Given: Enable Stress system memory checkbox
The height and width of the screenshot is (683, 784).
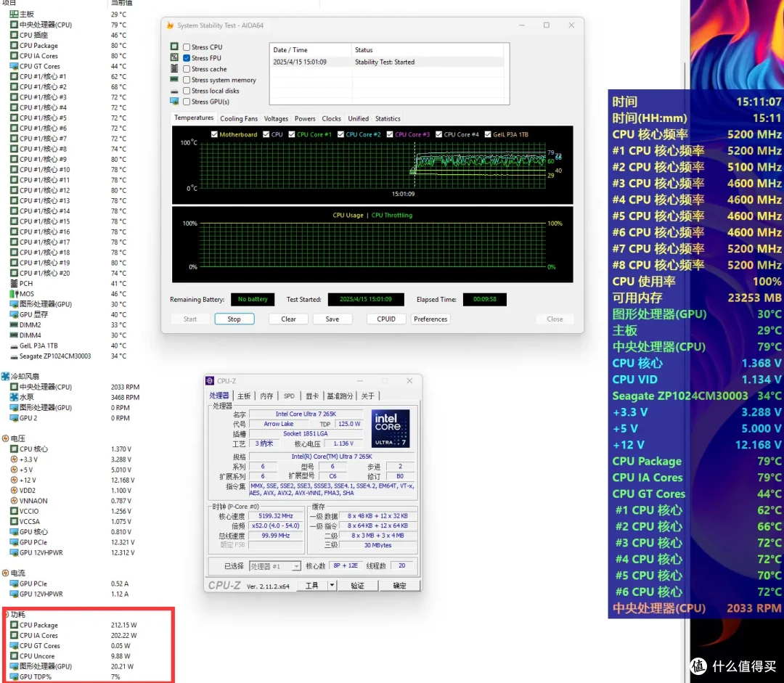Looking at the screenshot, I should [187, 80].
